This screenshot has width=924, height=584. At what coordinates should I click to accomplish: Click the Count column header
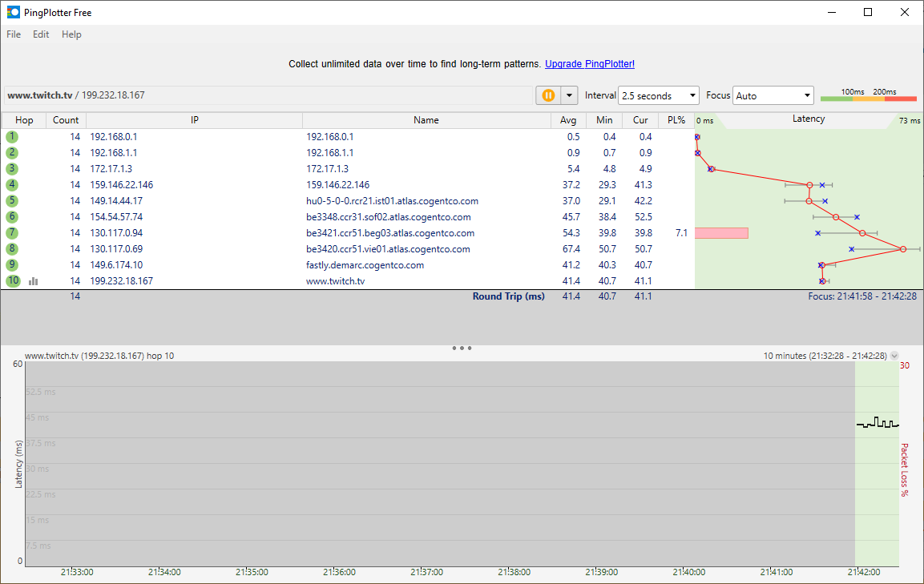66,120
